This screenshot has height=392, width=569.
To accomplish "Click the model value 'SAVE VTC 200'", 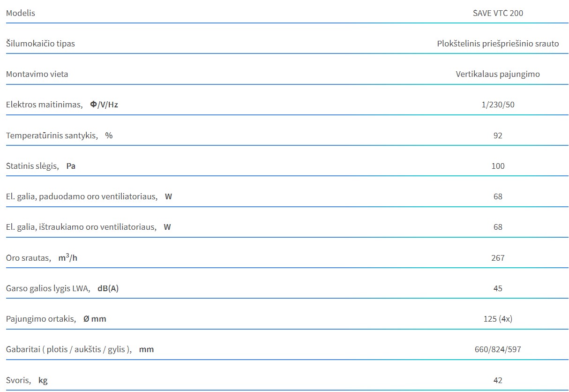I will 498,13.
